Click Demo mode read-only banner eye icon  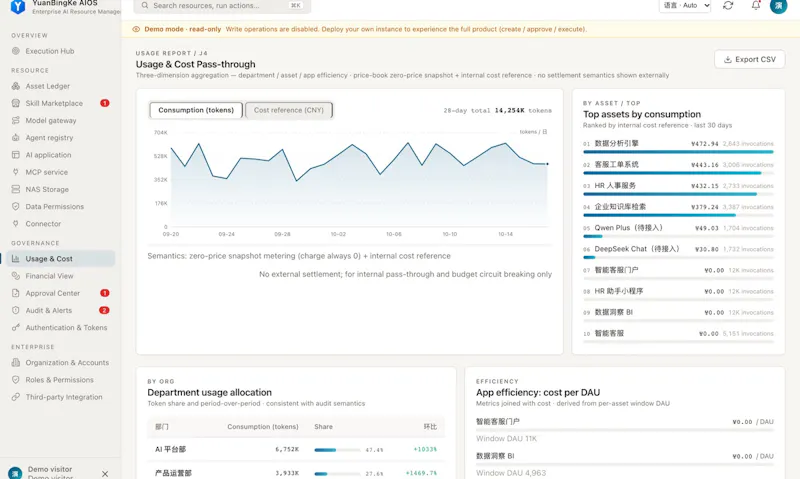click(x=136, y=29)
